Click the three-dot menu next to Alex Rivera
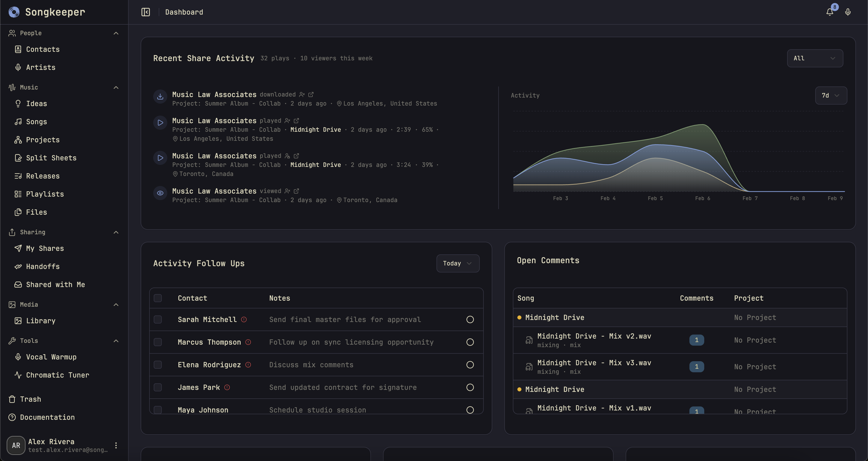The image size is (868, 461). (x=116, y=445)
